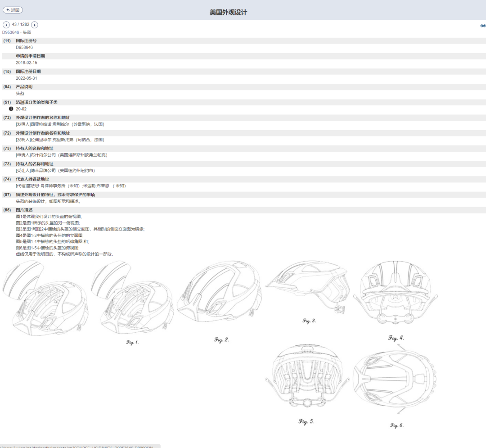Viewport: 486px width, 448px height.
Task: Select assignee 博莱品牌公司 line
Action: pyautogui.click(x=55, y=171)
